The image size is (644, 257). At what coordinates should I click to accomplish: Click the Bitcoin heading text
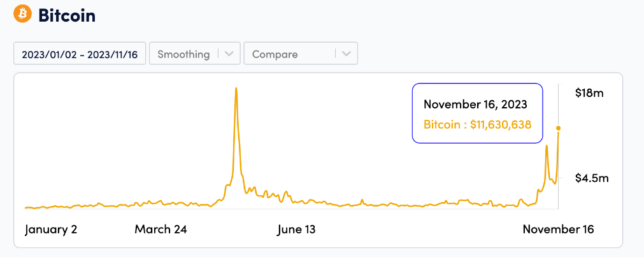[x=67, y=15]
